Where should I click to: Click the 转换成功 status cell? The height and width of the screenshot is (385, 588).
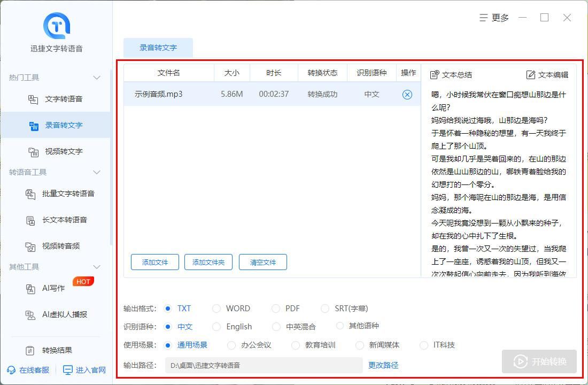click(322, 94)
